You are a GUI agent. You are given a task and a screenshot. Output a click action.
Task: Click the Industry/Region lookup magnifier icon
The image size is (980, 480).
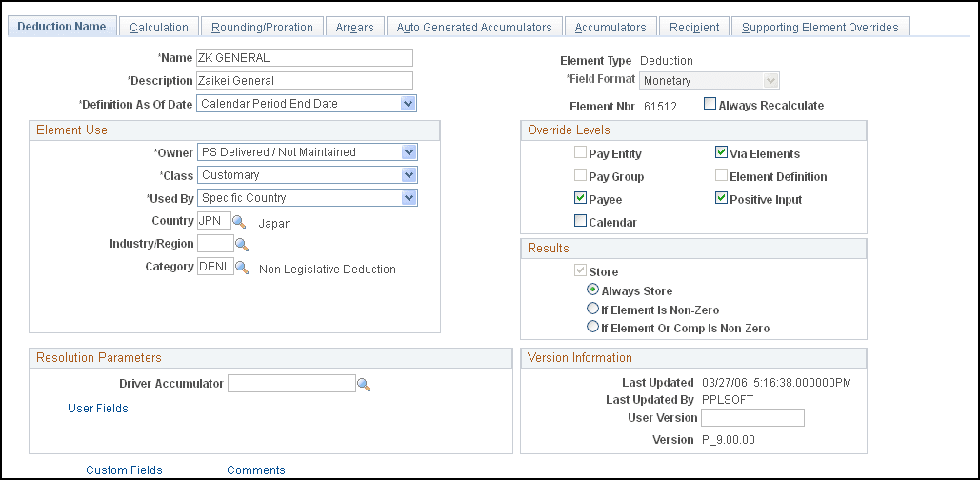pyautogui.click(x=240, y=245)
